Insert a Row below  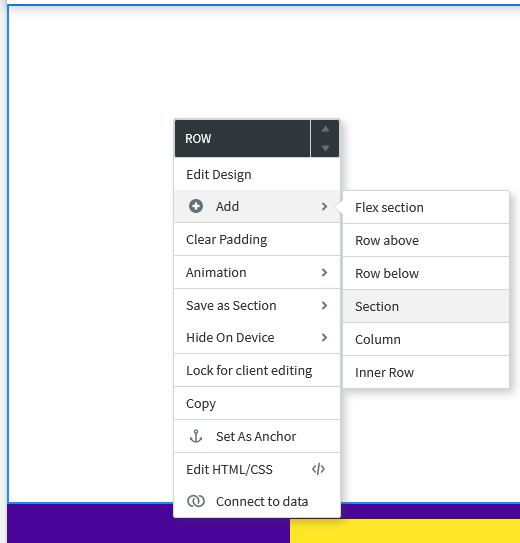(426, 273)
